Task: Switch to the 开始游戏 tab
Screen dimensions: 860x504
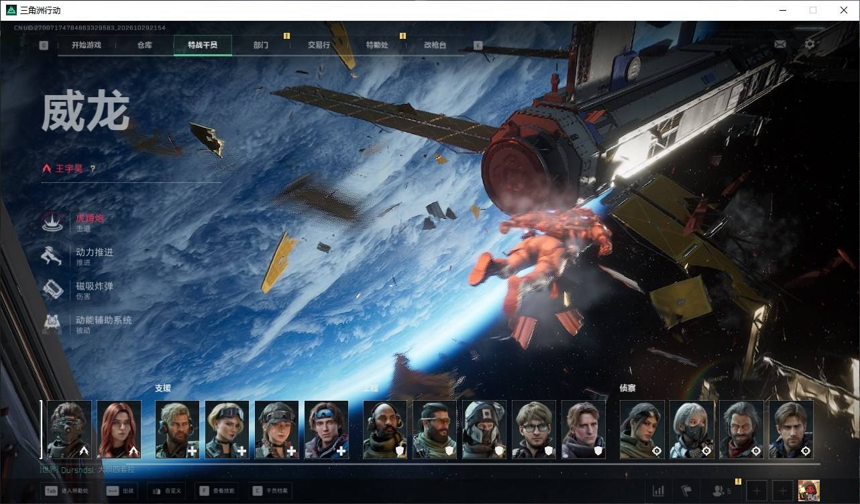Action: point(87,45)
